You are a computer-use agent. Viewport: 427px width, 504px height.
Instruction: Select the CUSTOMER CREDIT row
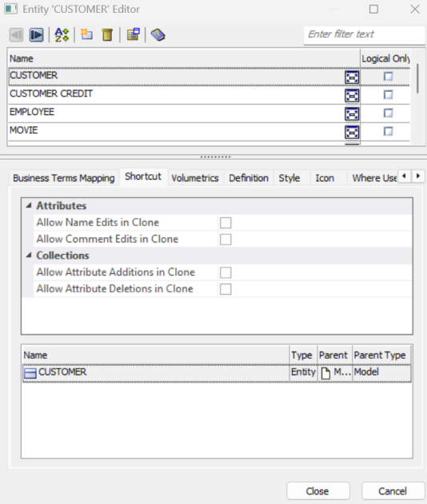210,95
